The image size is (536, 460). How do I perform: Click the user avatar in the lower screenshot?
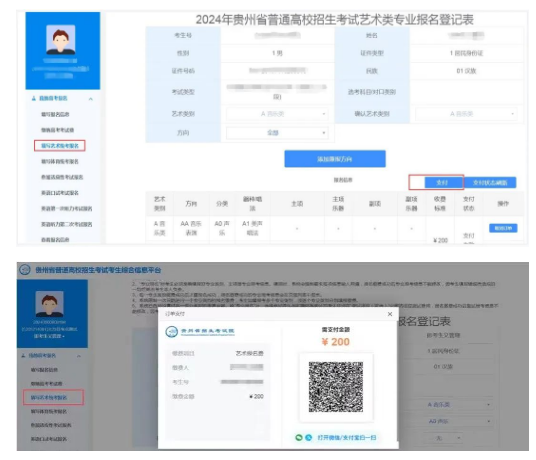(x=50, y=304)
